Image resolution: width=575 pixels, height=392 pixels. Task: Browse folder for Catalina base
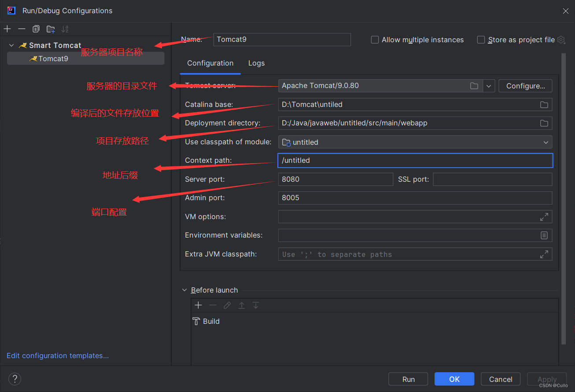(x=544, y=105)
